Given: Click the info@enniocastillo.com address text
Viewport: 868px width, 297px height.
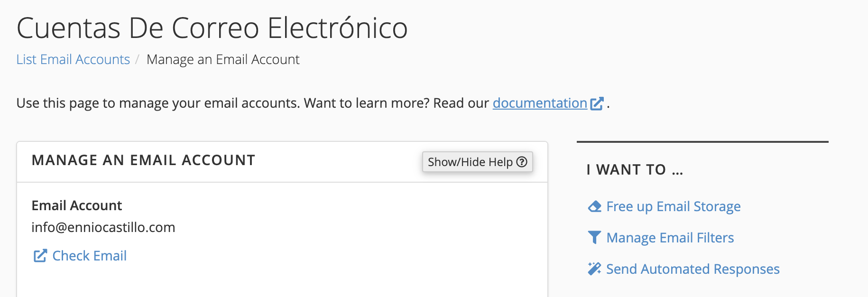Looking at the screenshot, I should (x=103, y=227).
